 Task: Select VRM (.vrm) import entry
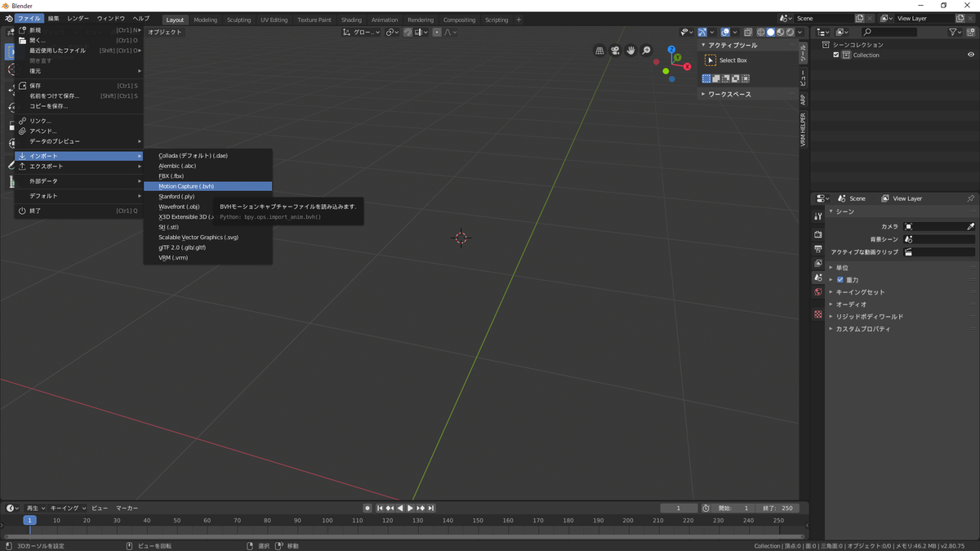207,257
